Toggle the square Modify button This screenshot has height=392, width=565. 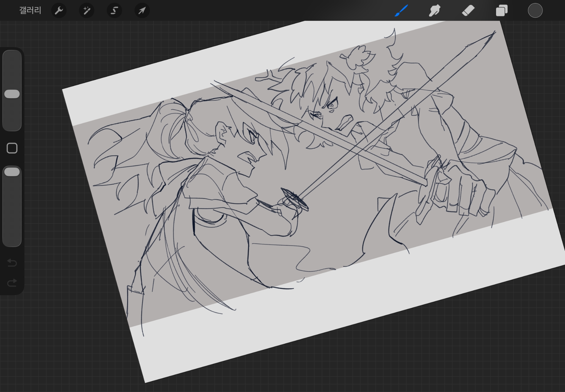tap(12, 148)
